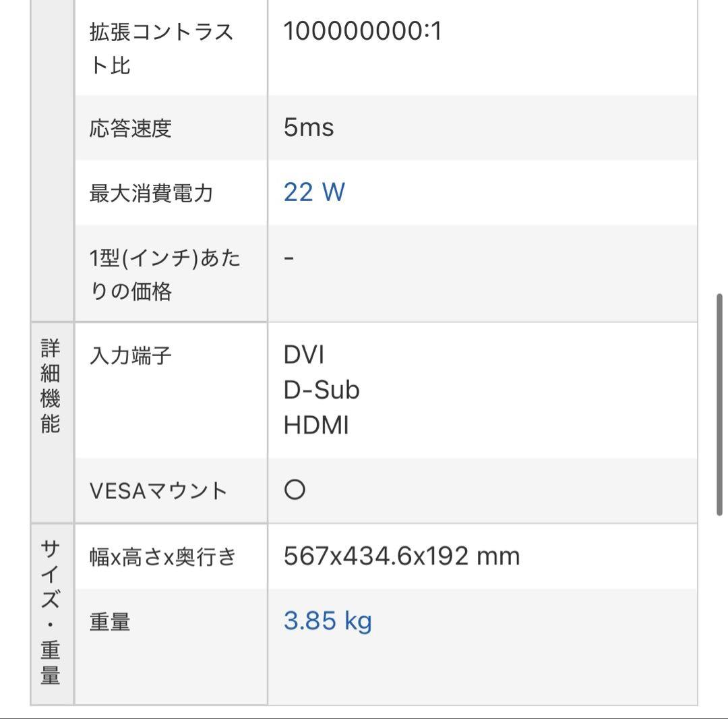Click the 100000000:1 contrast ratio value
The height and width of the screenshot is (719, 728).
pyautogui.click(x=363, y=31)
